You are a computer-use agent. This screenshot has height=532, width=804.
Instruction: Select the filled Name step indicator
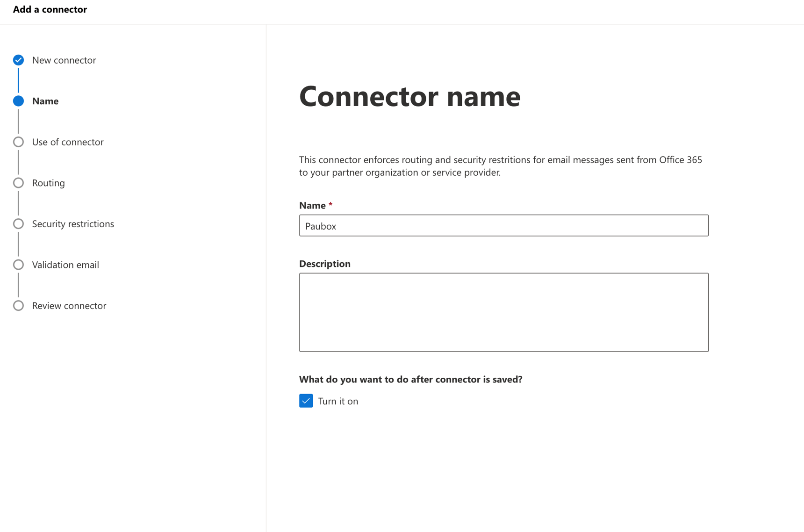pos(18,101)
